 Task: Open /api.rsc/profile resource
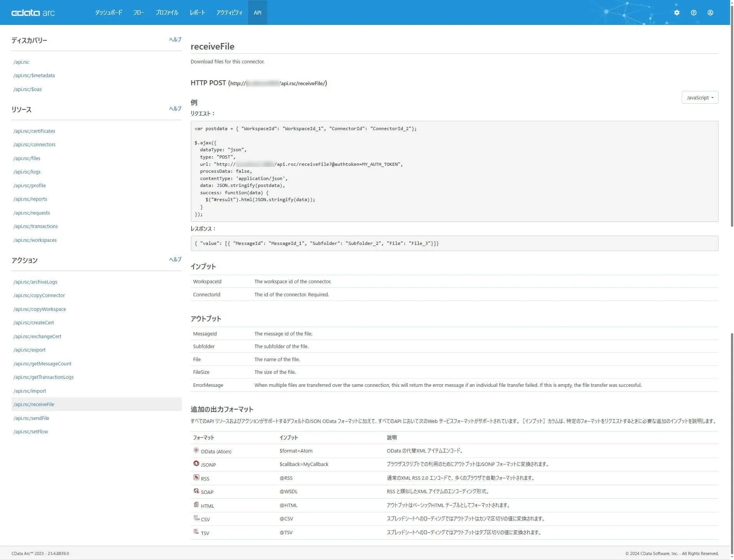(30, 185)
